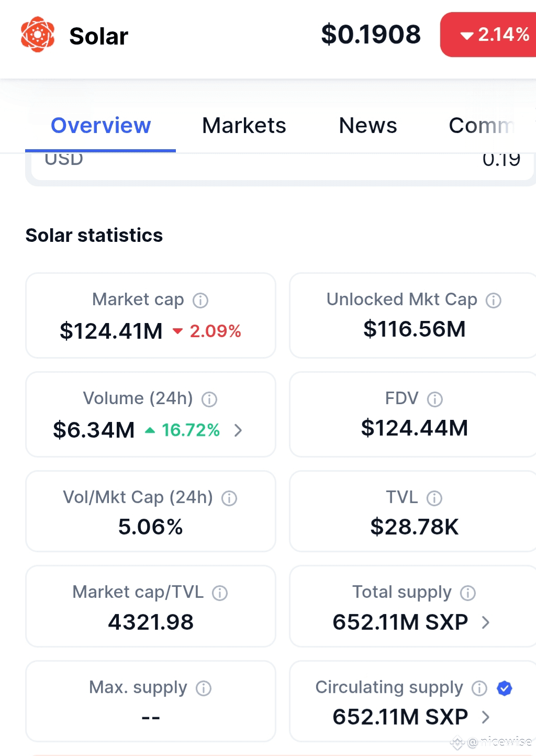The width and height of the screenshot is (536, 756).
Task: Open the Total supply info icon
Action: [x=468, y=593]
